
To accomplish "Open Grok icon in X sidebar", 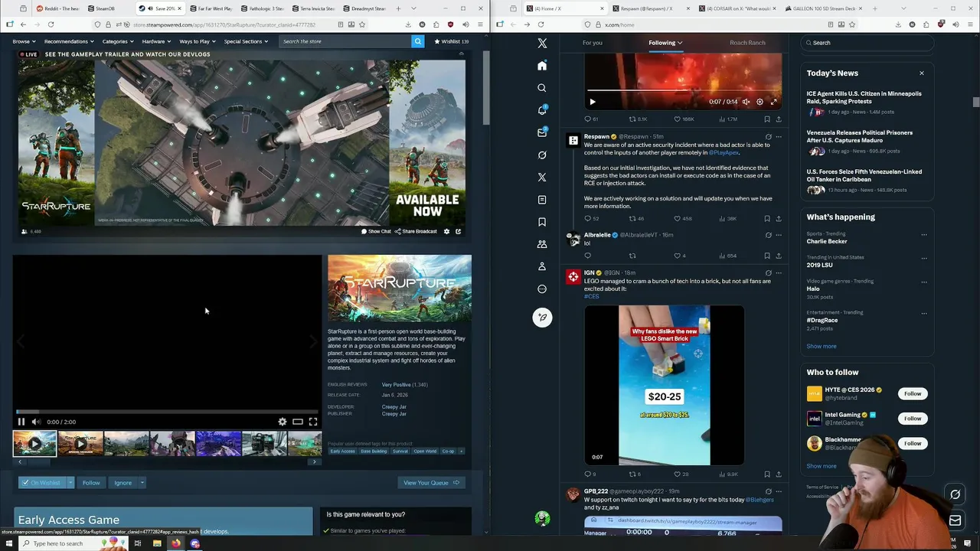I will coord(542,155).
